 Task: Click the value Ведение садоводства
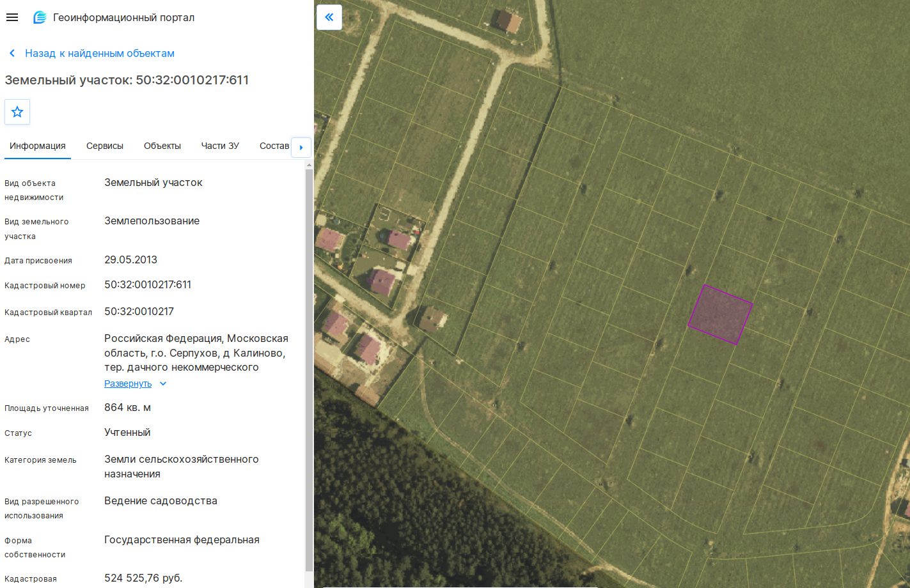161,501
